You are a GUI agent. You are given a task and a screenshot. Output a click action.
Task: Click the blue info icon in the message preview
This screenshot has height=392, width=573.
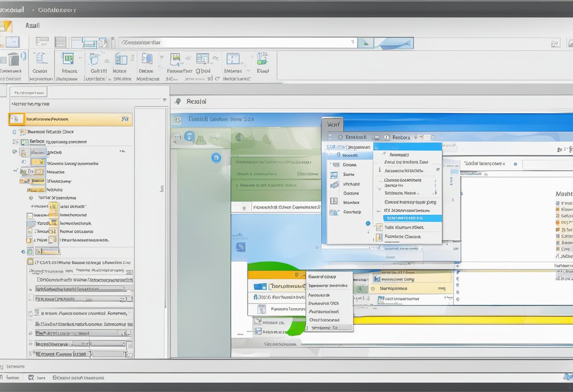[x=216, y=158]
